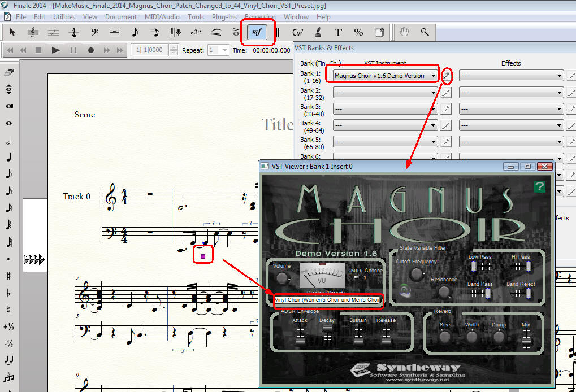Select the Lyrics tool
576x392 pixels.
click(x=318, y=32)
